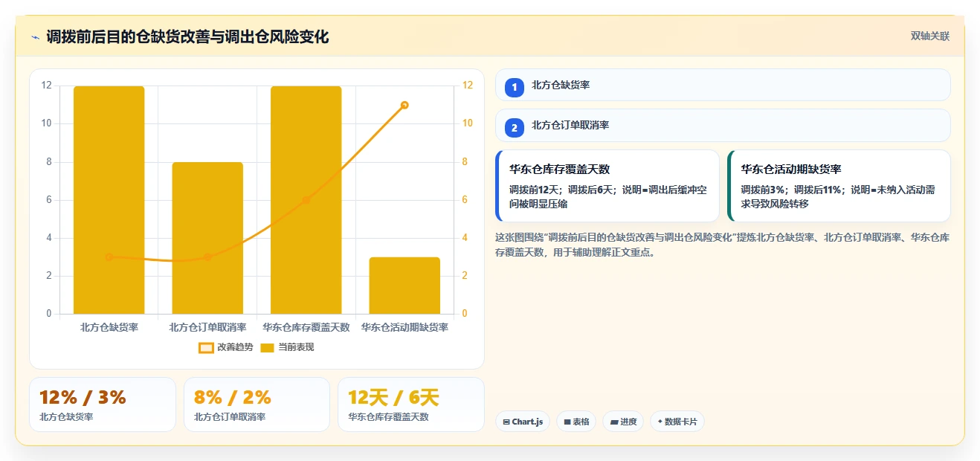Viewport: 980px width, 461px height.
Task: Click the 数据卡片 tag chip
Action: [x=677, y=422]
